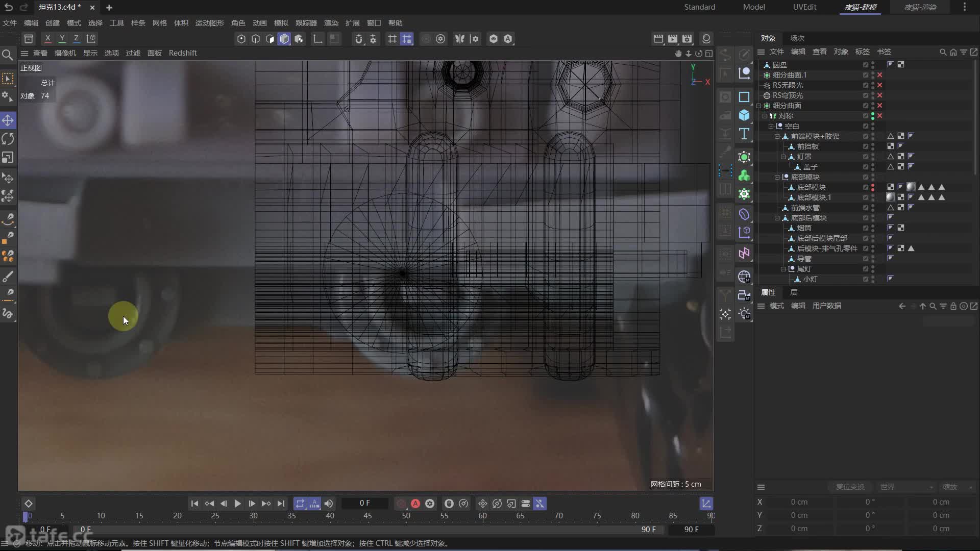Viewport: 980px width, 551px height.
Task: Collapse the 前端模块+胶囊 group
Action: [x=777, y=136]
